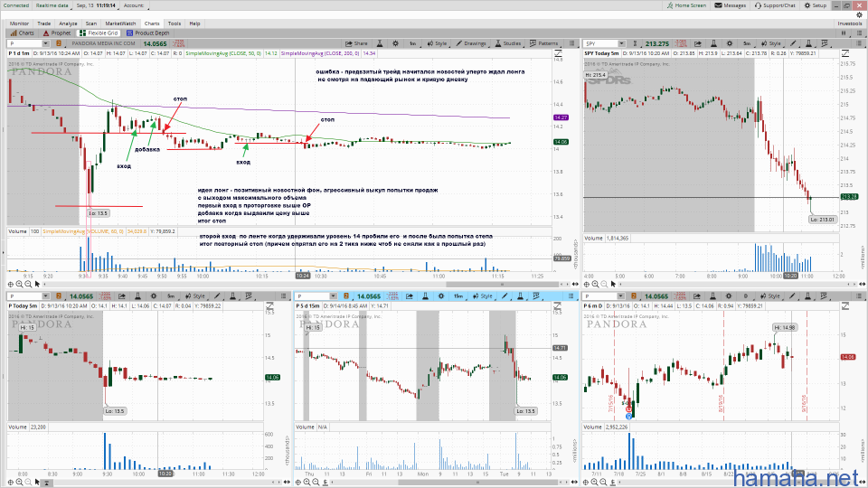Open symbol dropdown in main Pandora chart
The height and width of the screenshot is (488, 868).
click(45, 43)
